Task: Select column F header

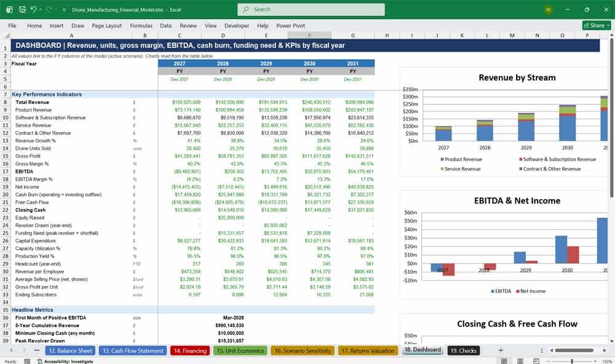Action: coord(309,35)
